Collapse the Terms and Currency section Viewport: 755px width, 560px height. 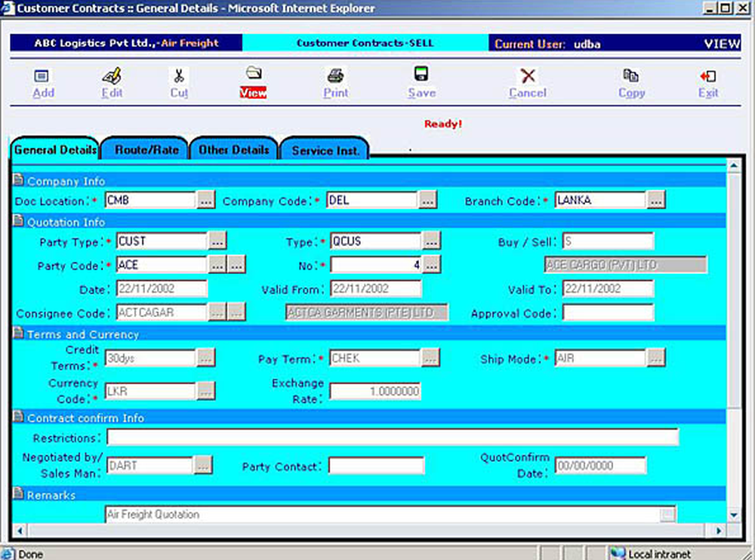point(19,334)
